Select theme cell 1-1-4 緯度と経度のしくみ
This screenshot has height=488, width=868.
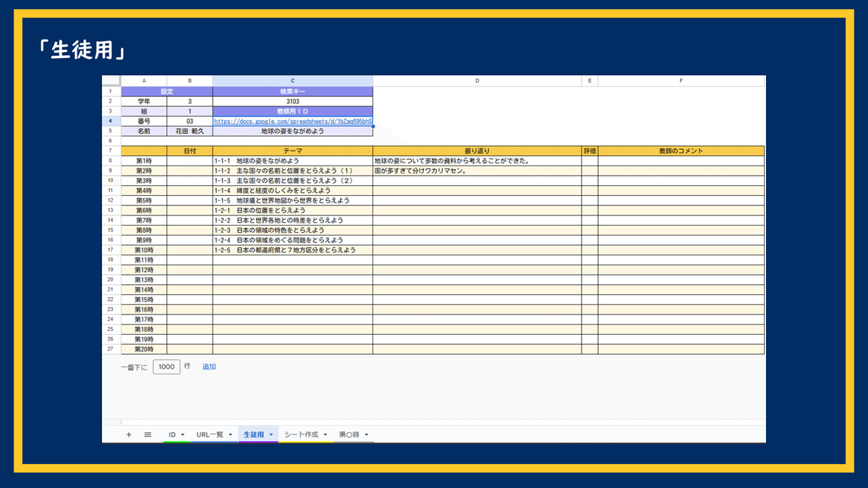[x=293, y=190]
